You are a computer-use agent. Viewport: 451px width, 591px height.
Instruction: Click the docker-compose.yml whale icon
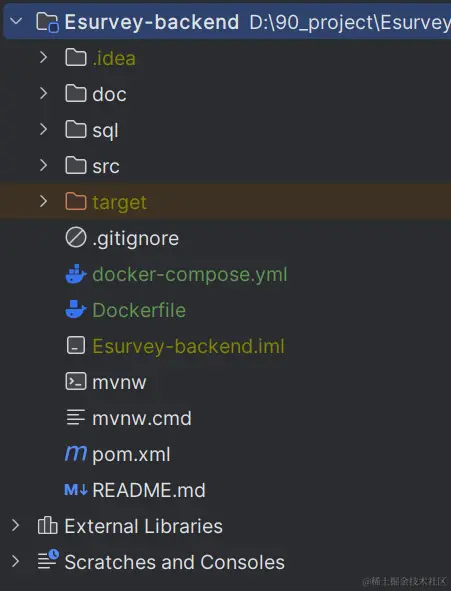76,274
